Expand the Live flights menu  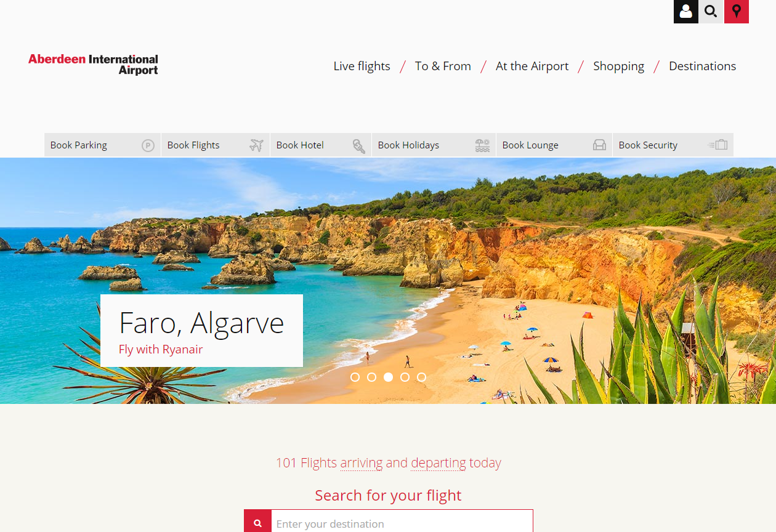362,66
